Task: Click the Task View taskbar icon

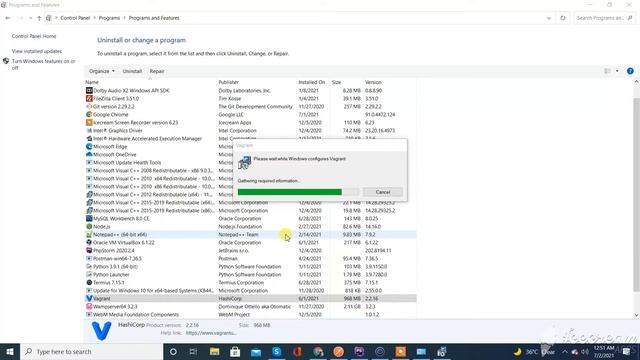Action: coord(193,351)
